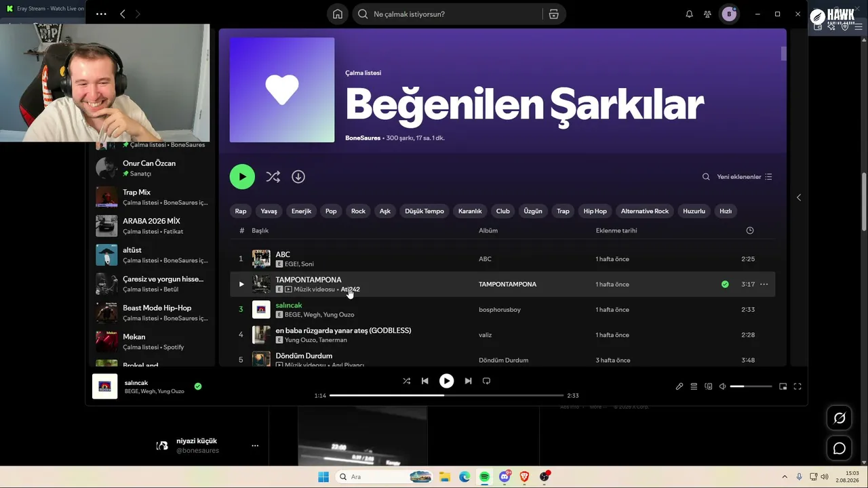Open the play queue
The image size is (868, 488).
point(694,386)
